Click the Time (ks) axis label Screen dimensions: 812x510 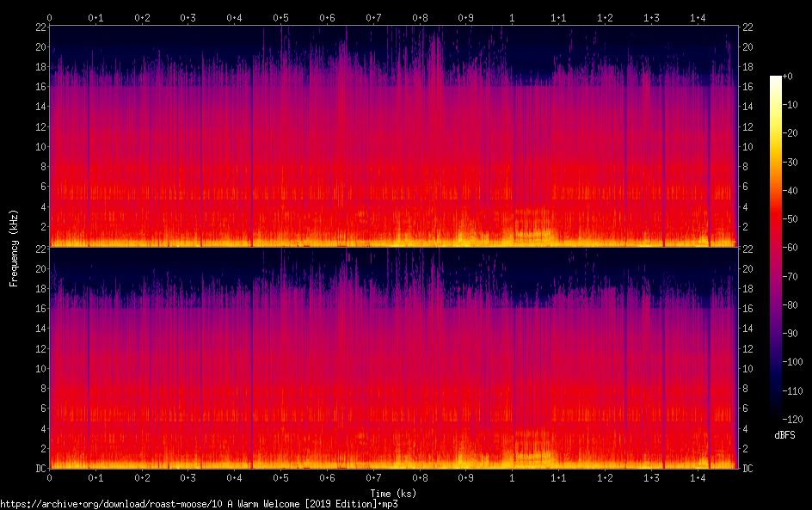click(x=393, y=493)
